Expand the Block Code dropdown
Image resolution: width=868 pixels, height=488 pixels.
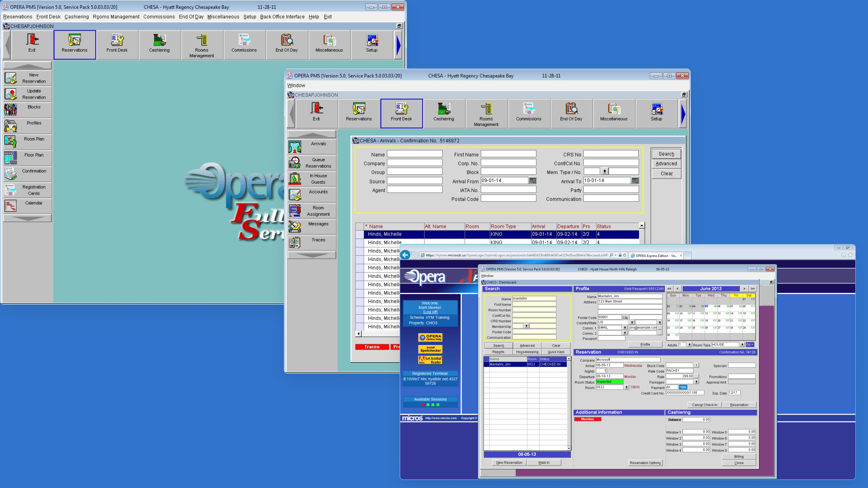tap(696, 365)
